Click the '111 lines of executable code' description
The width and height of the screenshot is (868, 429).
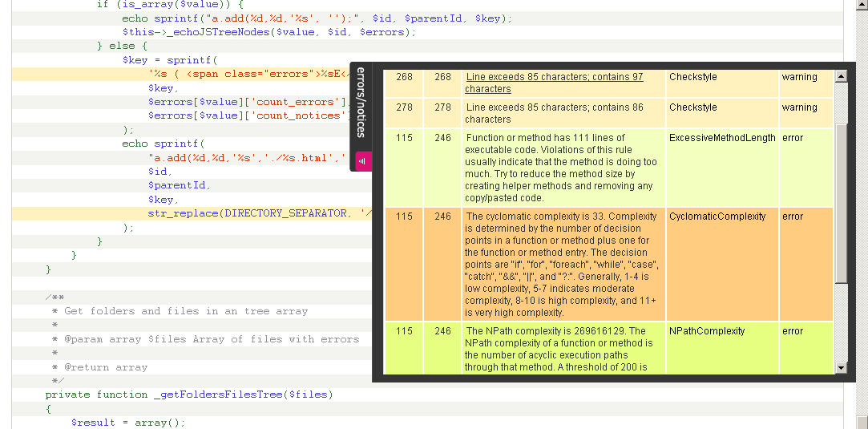[x=561, y=168]
